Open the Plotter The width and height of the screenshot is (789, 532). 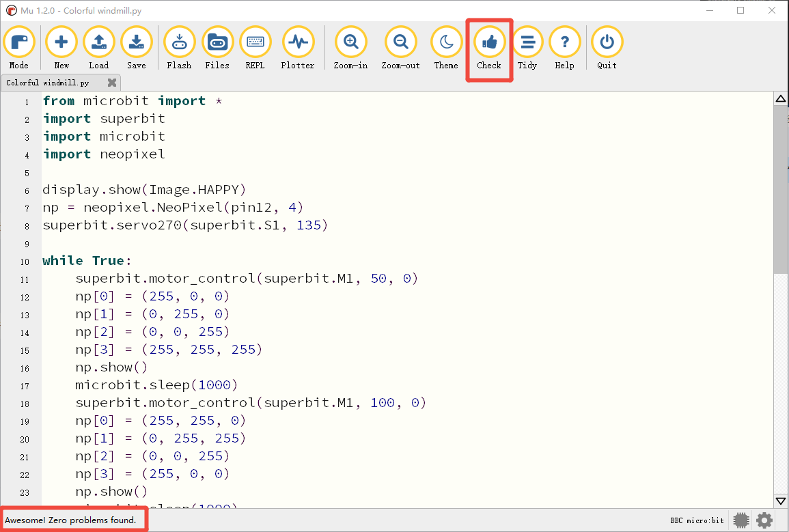tap(298, 48)
